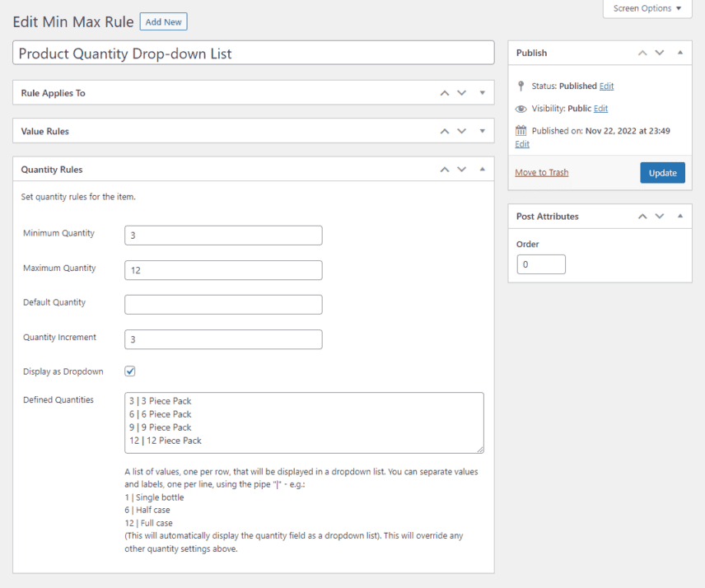Click the move-up arrow on Post Attributes box
Viewport: 705px width, 588px height.
click(x=642, y=216)
